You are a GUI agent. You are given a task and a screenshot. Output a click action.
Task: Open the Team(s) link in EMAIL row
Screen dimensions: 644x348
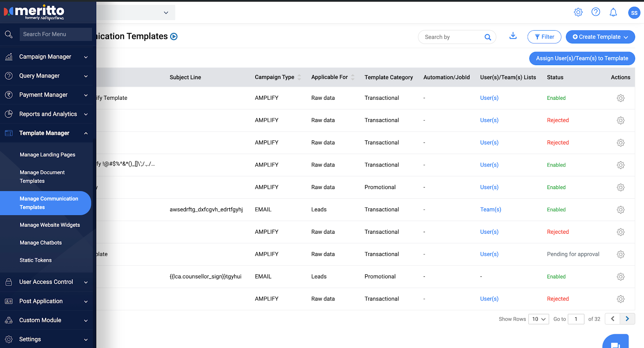pos(490,210)
